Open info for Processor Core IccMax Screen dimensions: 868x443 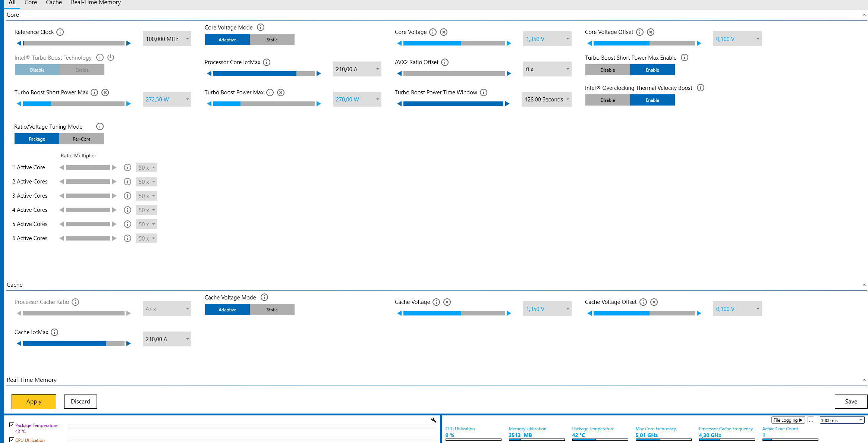(x=267, y=62)
